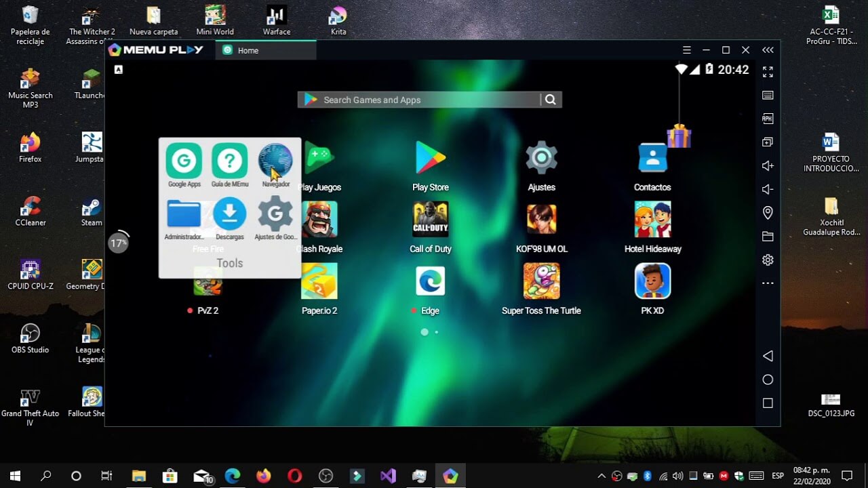Viewport: 868px width, 488px height.
Task: Collapse the MEmu sidebar with triple chevron
Action: 768,50
